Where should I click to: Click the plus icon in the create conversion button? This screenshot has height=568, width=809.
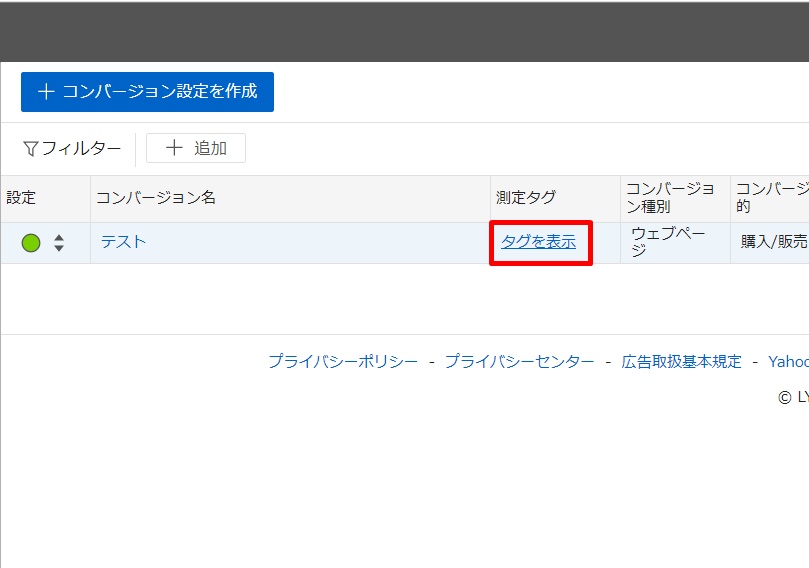tap(45, 92)
